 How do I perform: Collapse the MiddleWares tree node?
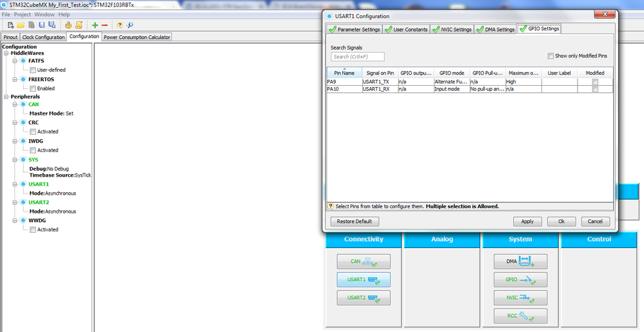tap(6, 53)
